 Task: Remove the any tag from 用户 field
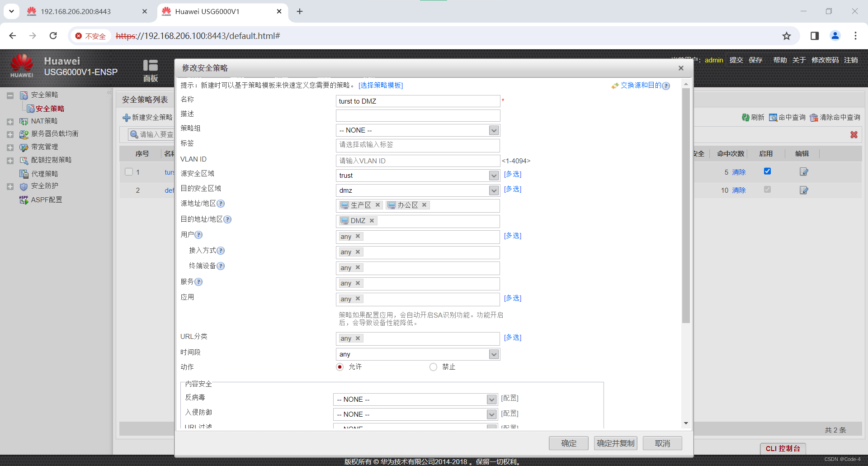point(358,236)
